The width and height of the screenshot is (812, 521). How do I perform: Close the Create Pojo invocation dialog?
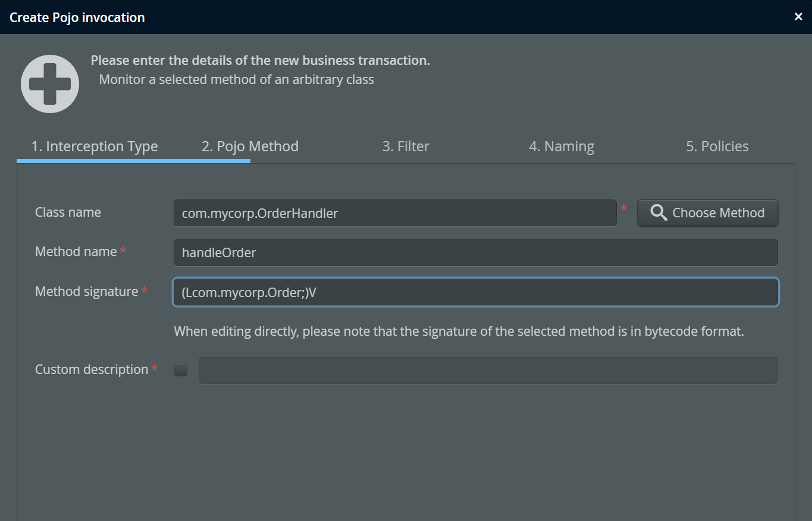pyautogui.click(x=798, y=17)
